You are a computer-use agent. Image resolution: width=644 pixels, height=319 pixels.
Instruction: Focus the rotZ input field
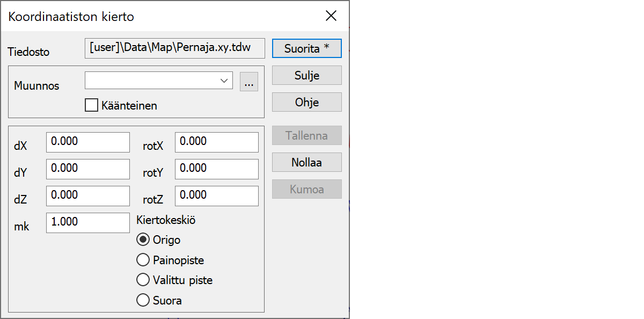[x=216, y=196]
